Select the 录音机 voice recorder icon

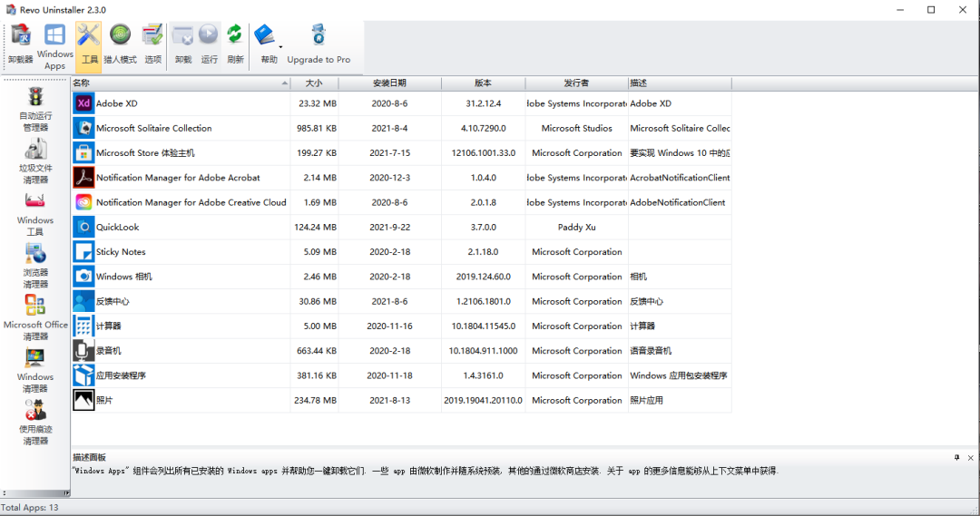click(83, 350)
